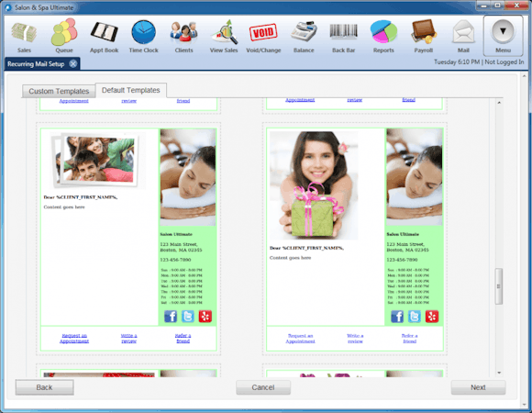This screenshot has height=413, width=532.
Task: Click the scrollbar down arrow
Action: click(x=499, y=373)
